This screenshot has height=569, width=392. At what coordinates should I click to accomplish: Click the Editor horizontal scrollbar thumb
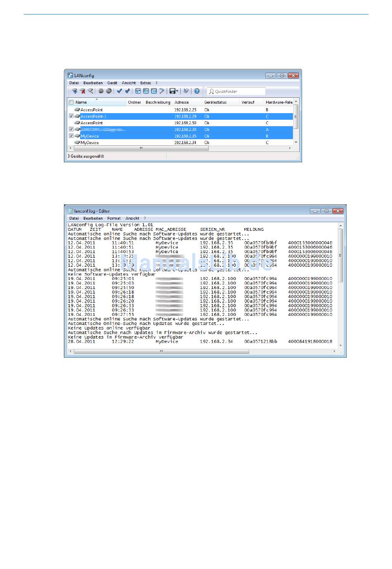pos(161,351)
